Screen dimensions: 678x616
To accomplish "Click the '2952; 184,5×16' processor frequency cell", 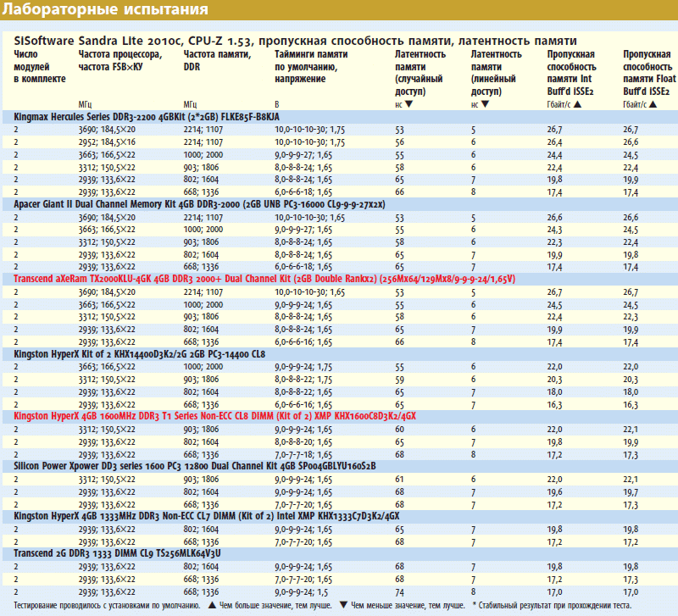I will [x=107, y=142].
